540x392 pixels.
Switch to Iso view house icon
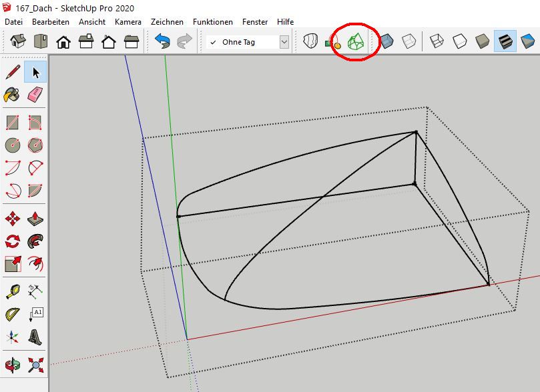click(18, 42)
